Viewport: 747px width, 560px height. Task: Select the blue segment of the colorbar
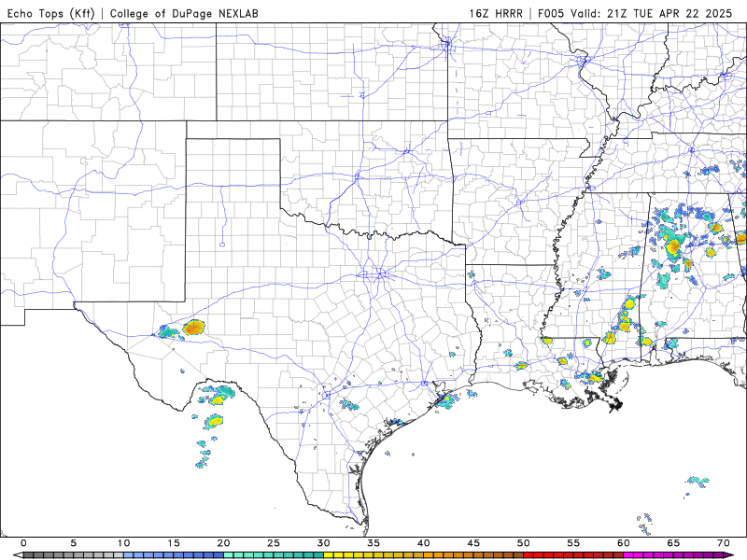coord(174,555)
